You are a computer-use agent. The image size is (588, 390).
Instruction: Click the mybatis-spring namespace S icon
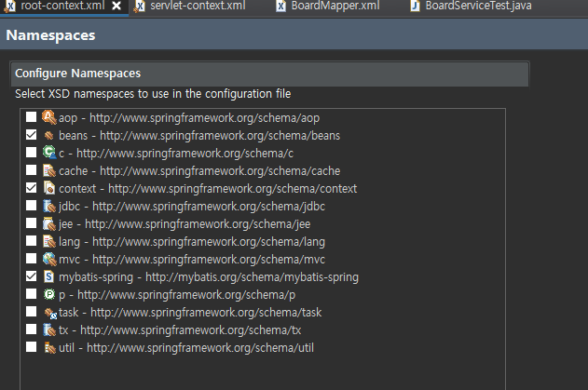48,276
